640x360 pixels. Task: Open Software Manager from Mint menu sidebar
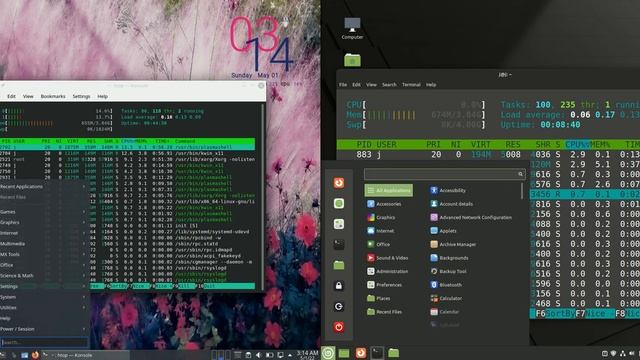[x=338, y=203]
